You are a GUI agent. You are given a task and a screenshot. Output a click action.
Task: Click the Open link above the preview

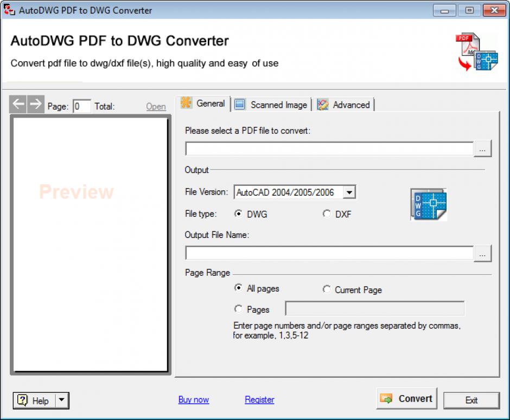pos(156,106)
